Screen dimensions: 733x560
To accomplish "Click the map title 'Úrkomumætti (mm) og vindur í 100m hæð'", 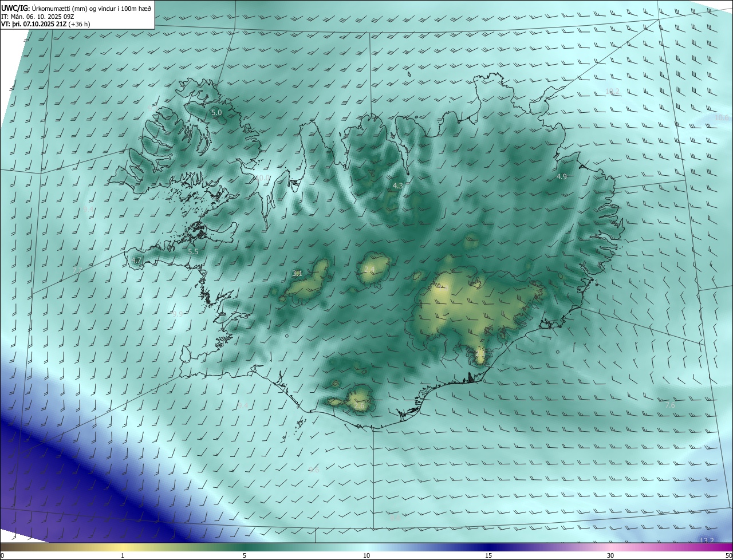I will [92, 9].
